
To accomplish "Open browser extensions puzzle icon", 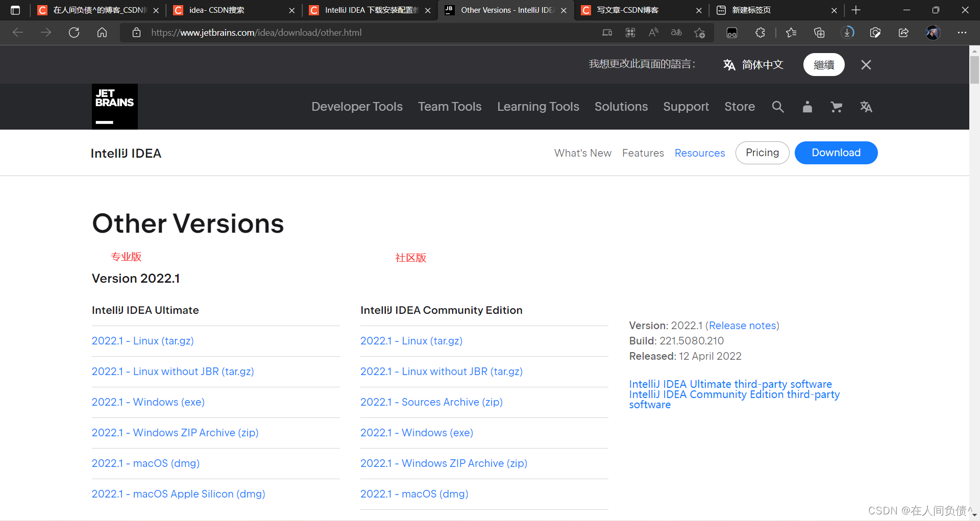I will click(x=760, y=33).
